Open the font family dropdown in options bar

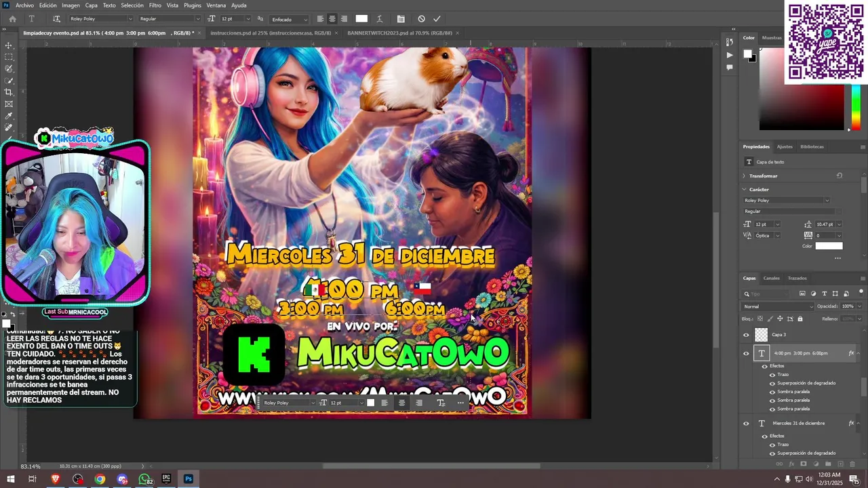129,19
